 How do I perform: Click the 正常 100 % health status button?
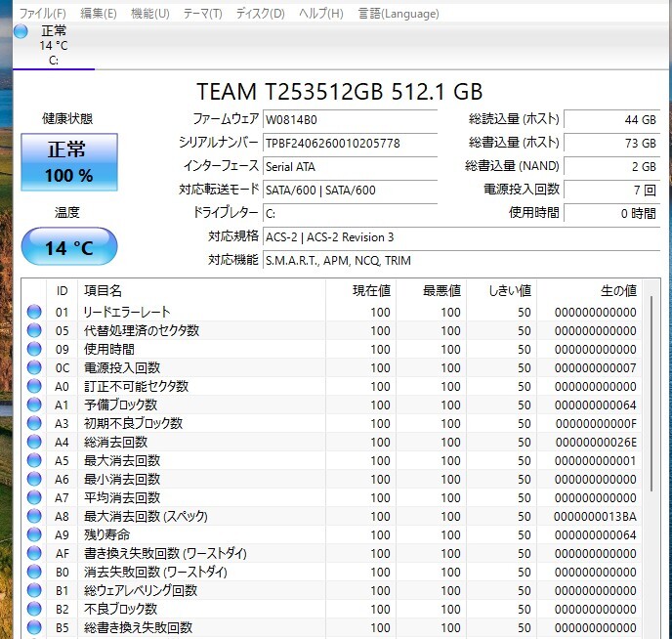pyautogui.click(x=68, y=162)
